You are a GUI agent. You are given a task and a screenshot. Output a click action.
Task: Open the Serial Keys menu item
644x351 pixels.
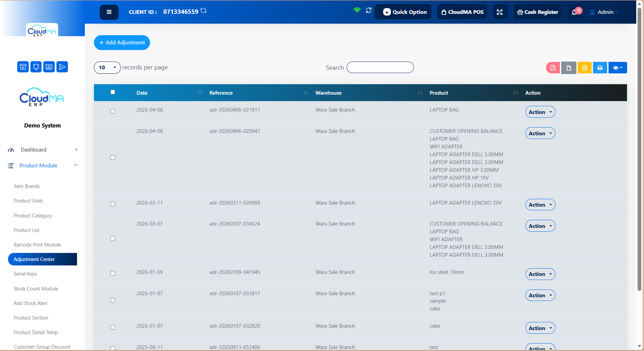(25, 274)
